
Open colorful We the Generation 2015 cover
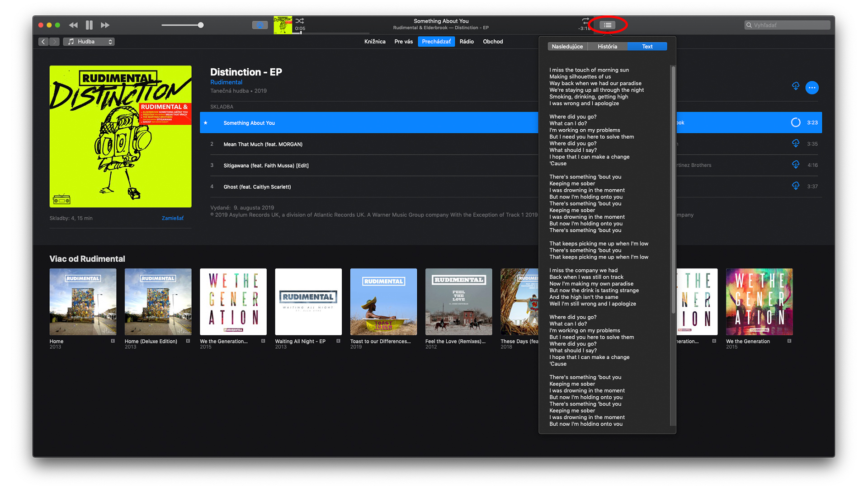(759, 302)
